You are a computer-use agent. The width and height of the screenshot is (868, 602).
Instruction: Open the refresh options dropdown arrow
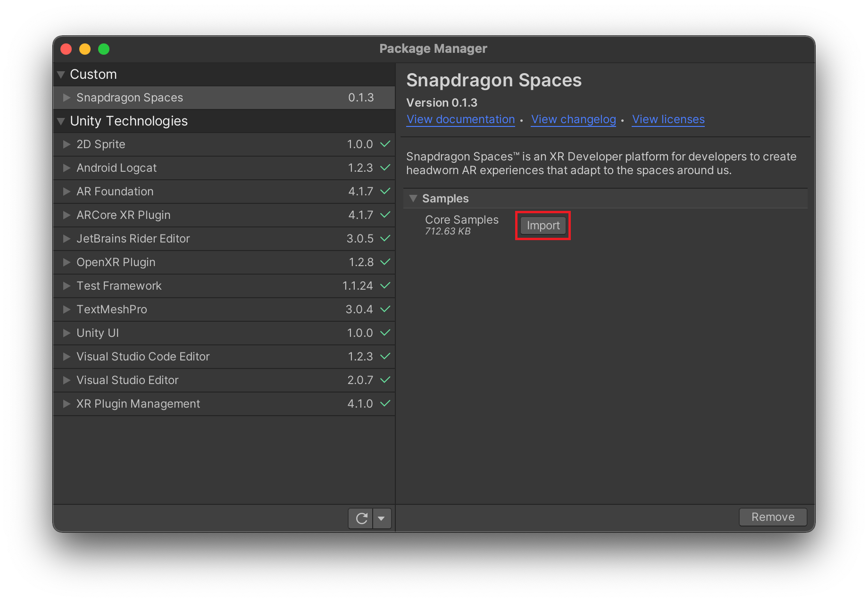[382, 518]
